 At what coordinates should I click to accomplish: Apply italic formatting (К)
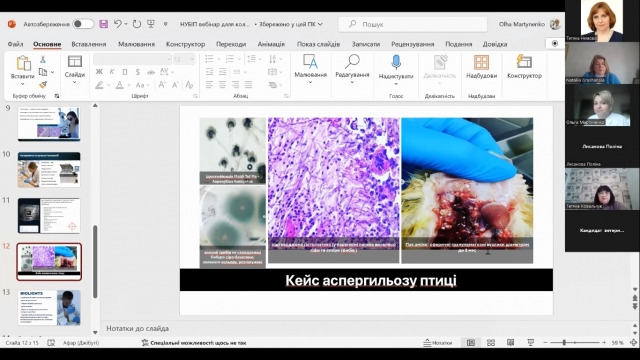pos(112,72)
